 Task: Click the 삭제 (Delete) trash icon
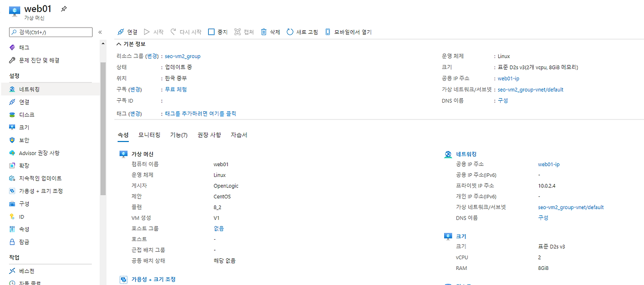[264, 32]
